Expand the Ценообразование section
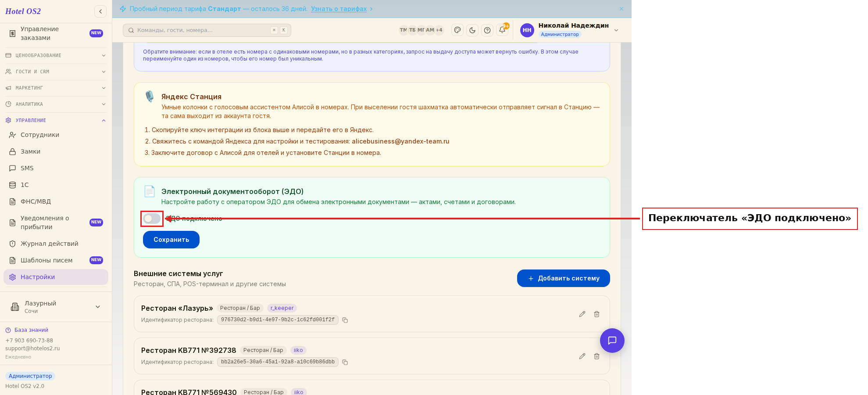The height and width of the screenshot is (395, 868). point(56,55)
